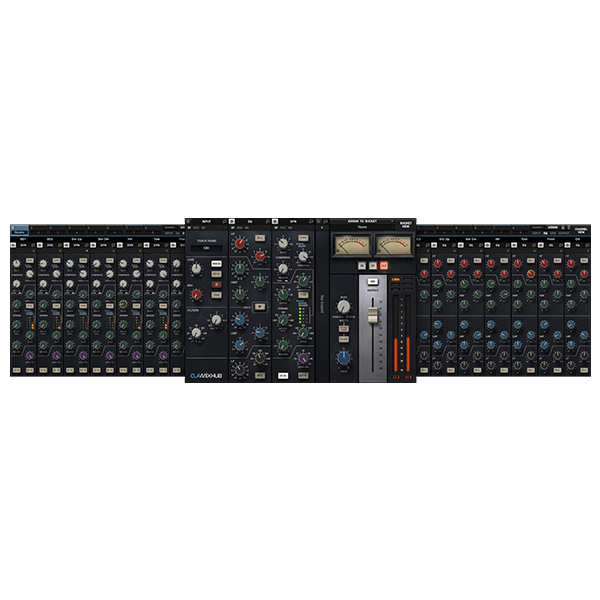
Task: Toggle the DYN section power icon in center strip
Action: tap(277, 221)
